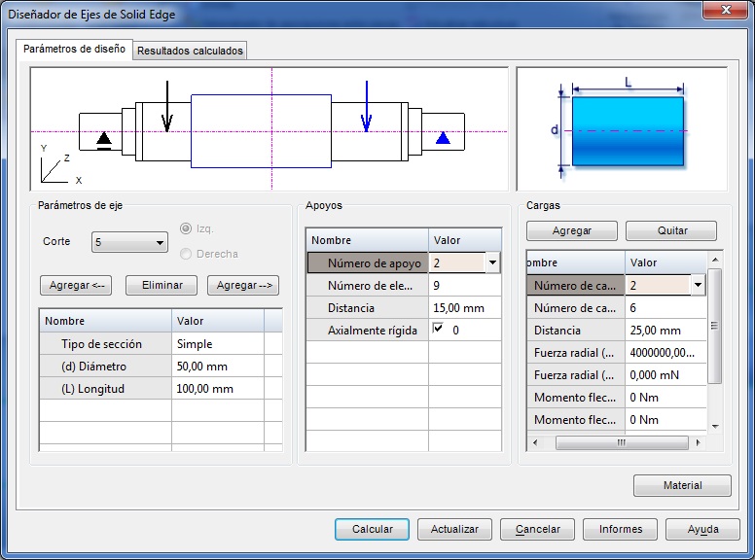This screenshot has width=755, height=560.
Task: Click the Cargas vertical scrollbar thumb
Action: [x=714, y=326]
